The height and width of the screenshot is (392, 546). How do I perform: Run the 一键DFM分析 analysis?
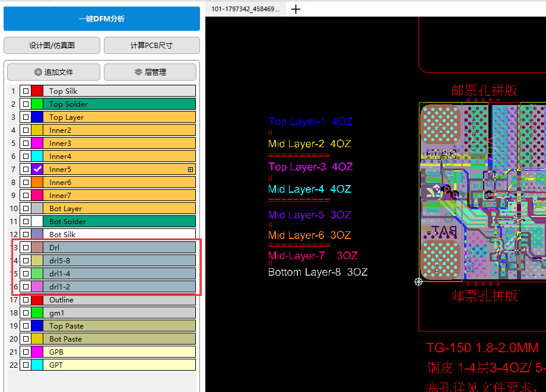pyautogui.click(x=101, y=19)
